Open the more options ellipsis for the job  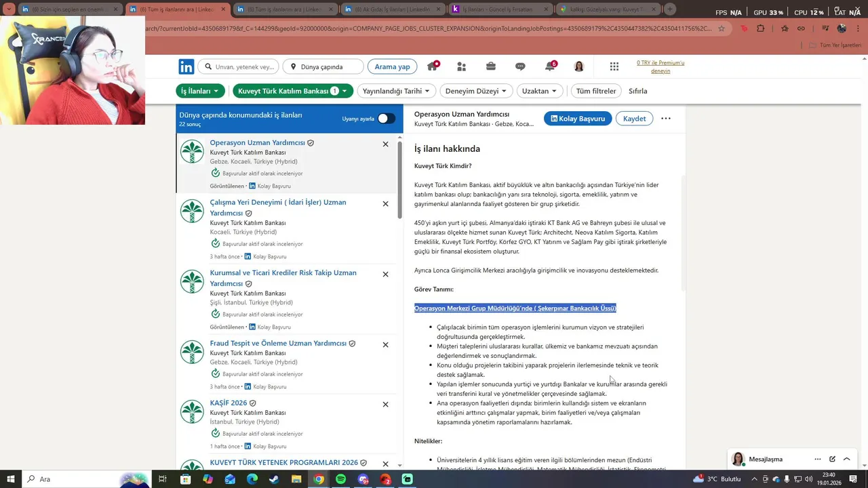click(x=666, y=119)
